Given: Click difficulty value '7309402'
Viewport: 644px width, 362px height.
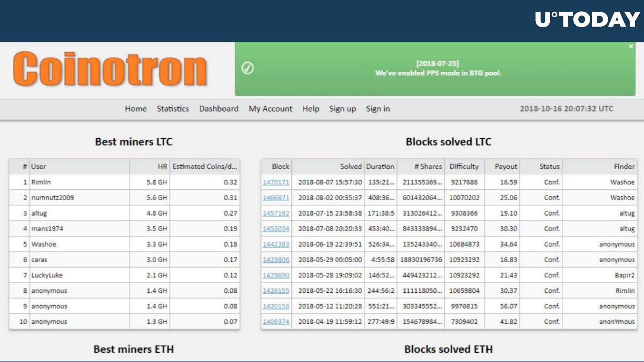Looking at the screenshot, I should (464, 321).
